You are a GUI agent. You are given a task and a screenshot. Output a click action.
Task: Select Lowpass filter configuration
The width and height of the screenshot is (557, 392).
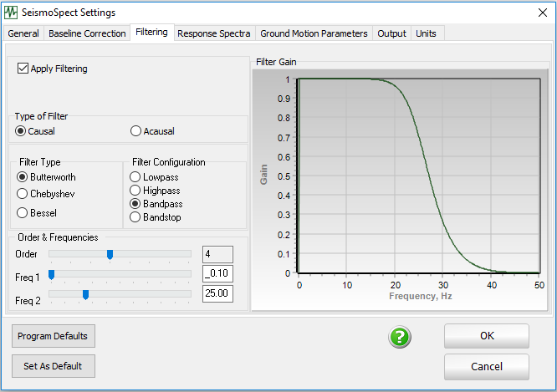(135, 177)
